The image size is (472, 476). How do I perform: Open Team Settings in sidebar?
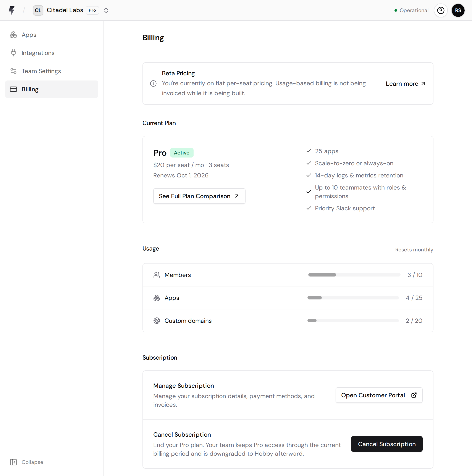(52, 71)
